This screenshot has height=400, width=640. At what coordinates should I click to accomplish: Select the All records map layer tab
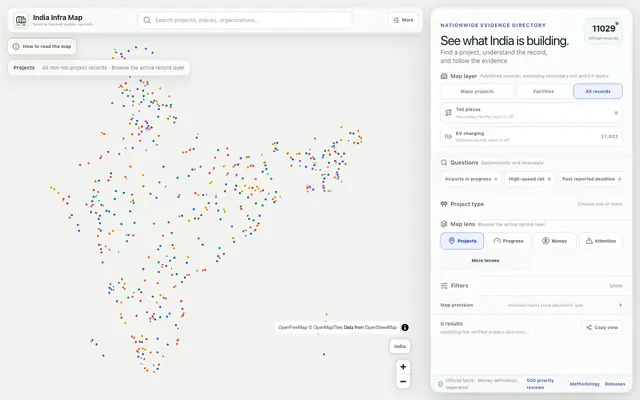(x=598, y=91)
